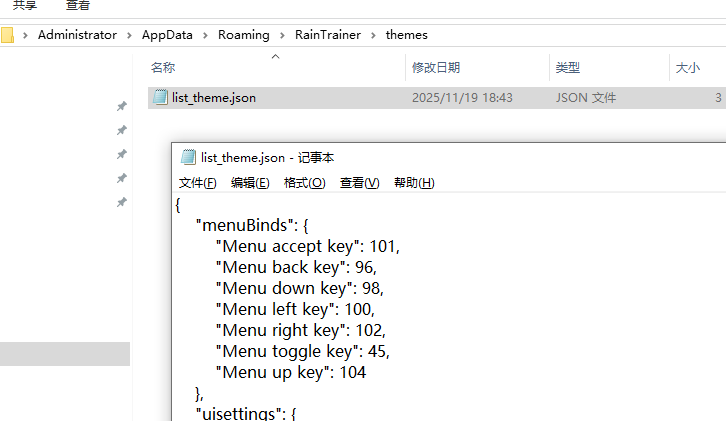
Task: Open the 格式(O) menu in Notepad
Action: pyautogui.click(x=304, y=183)
